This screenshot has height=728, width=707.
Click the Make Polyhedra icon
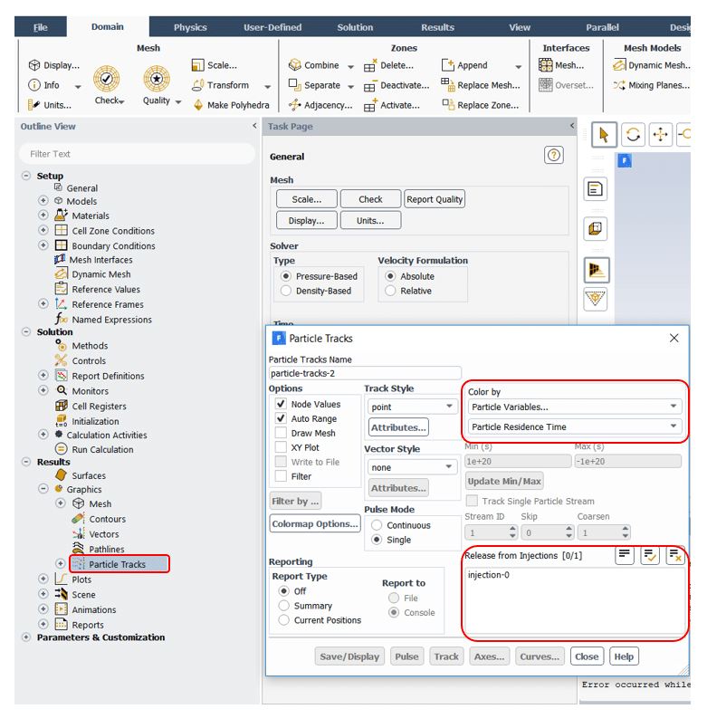(199, 105)
